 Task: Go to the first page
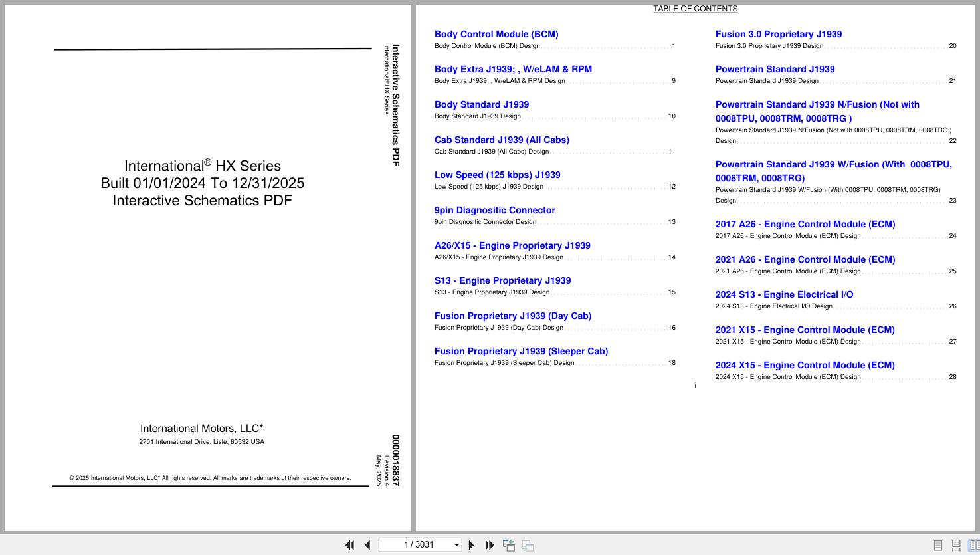[x=349, y=545]
